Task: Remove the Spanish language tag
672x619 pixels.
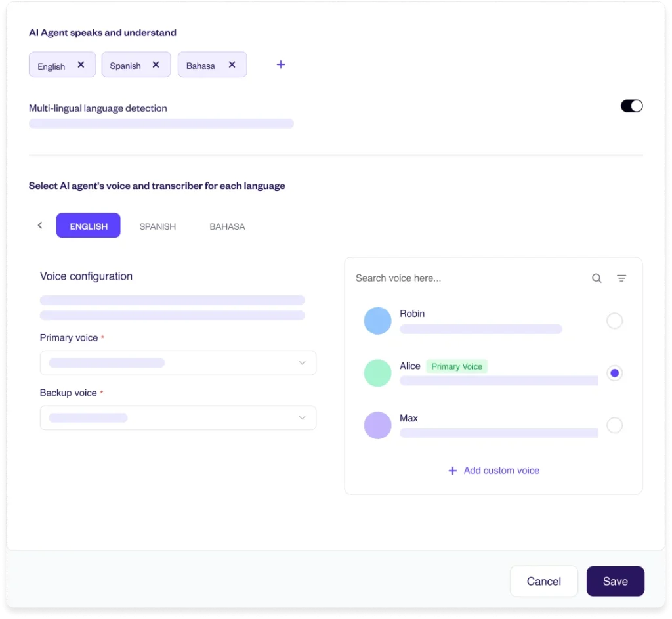Action: [156, 65]
